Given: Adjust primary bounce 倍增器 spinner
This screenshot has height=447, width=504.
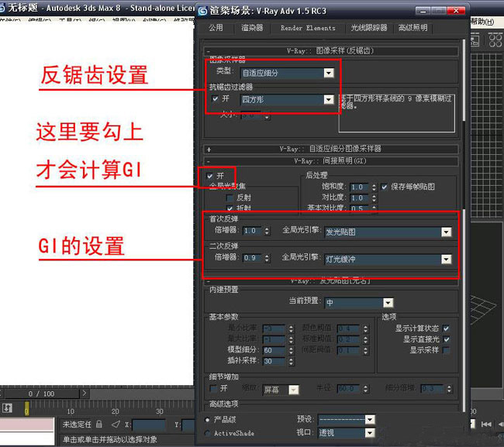Looking at the screenshot, I should point(267,231).
